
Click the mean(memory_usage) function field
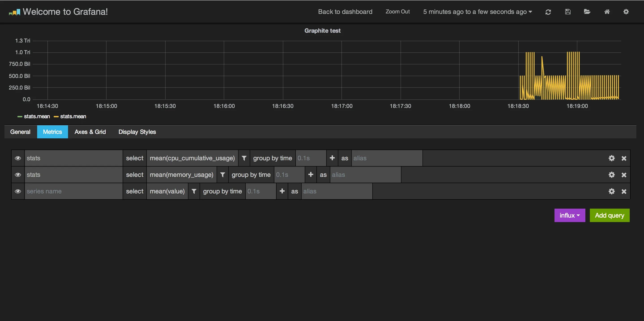(x=181, y=175)
